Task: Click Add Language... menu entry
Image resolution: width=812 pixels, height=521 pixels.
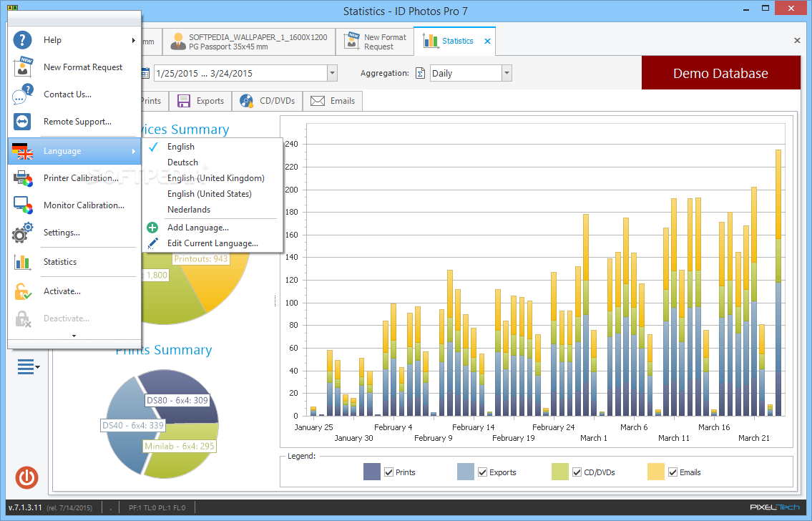Action: pos(212,228)
